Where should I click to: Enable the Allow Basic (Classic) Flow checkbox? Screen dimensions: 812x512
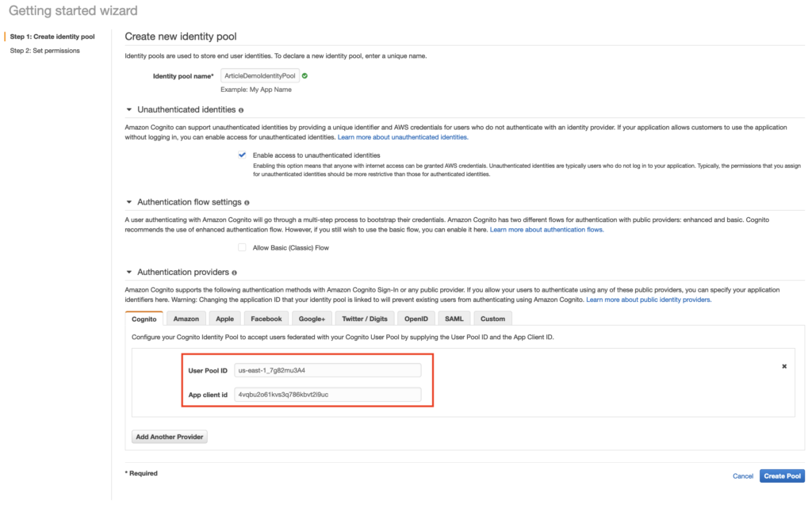[242, 247]
